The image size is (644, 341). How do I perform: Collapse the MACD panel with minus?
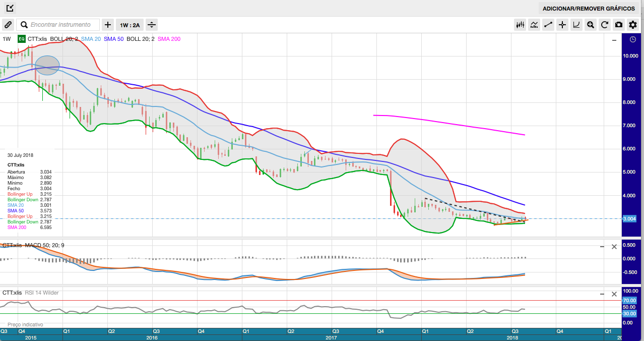(602, 247)
